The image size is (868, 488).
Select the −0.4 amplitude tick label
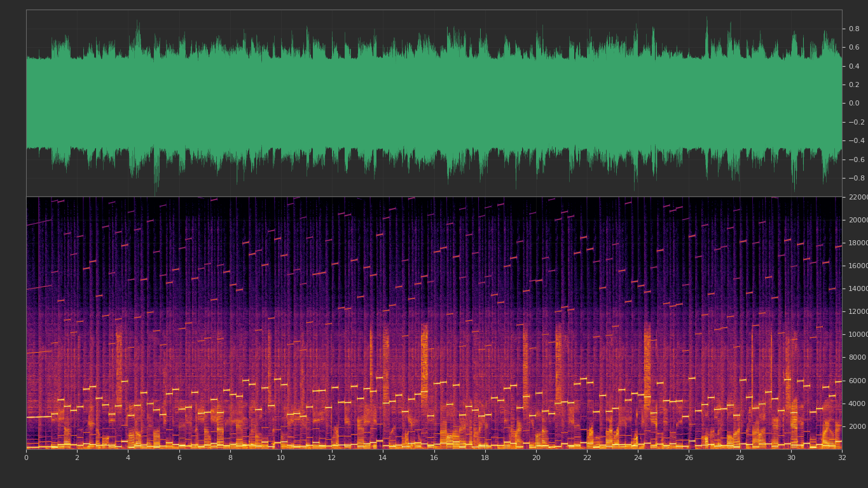pos(853,141)
